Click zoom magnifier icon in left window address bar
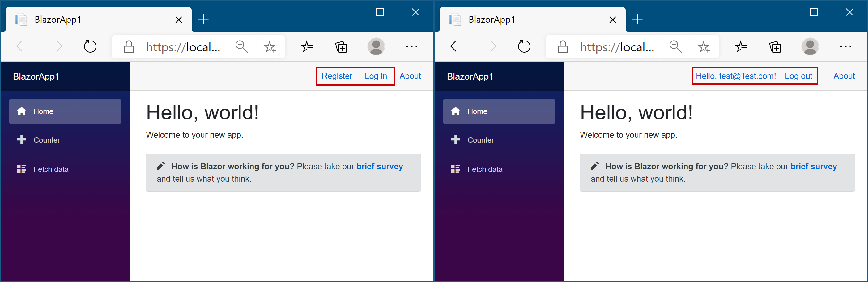Image resolution: width=868 pixels, height=282 pixels. [x=242, y=46]
